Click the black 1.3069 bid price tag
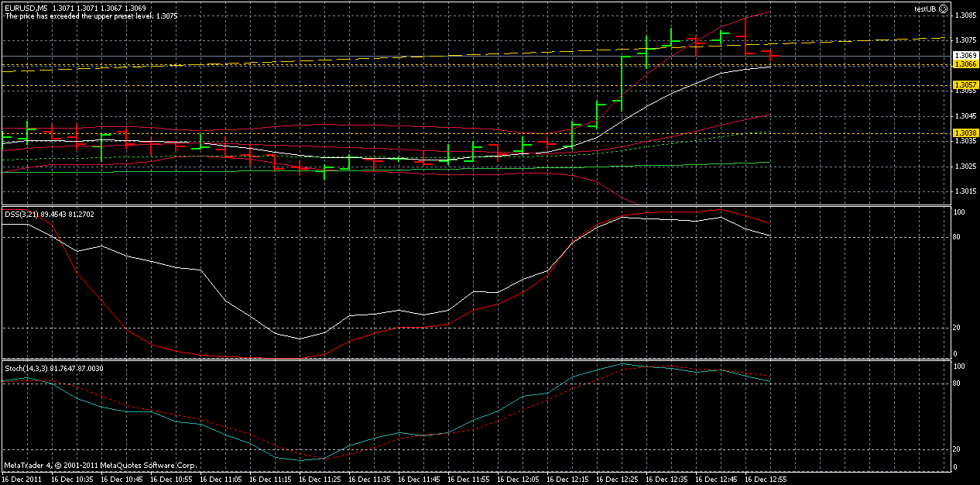The image size is (980, 485). tap(961, 55)
